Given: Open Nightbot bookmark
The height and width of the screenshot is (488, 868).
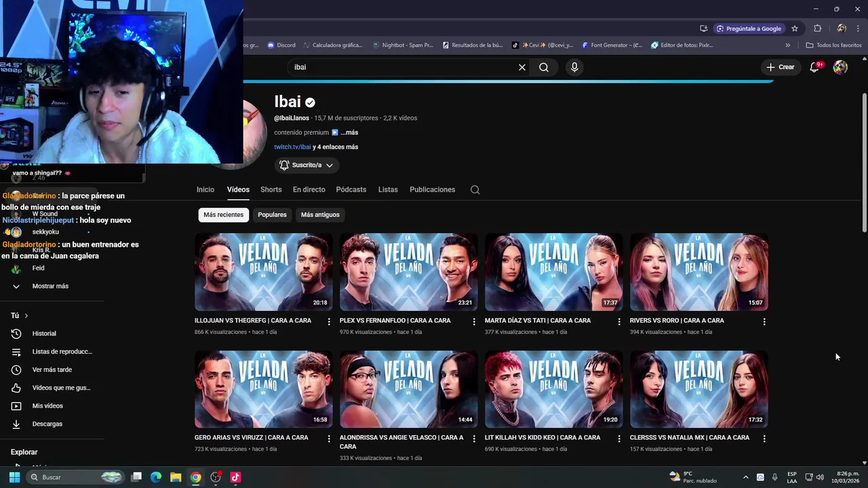Looking at the screenshot, I should click(403, 45).
